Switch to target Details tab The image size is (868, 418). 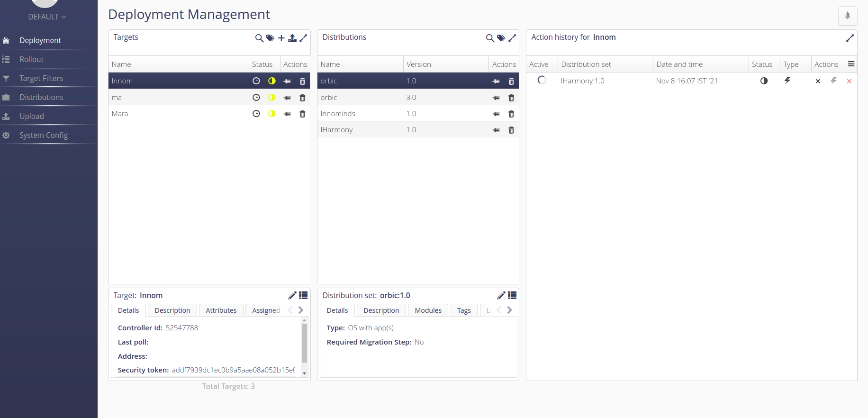pos(128,310)
